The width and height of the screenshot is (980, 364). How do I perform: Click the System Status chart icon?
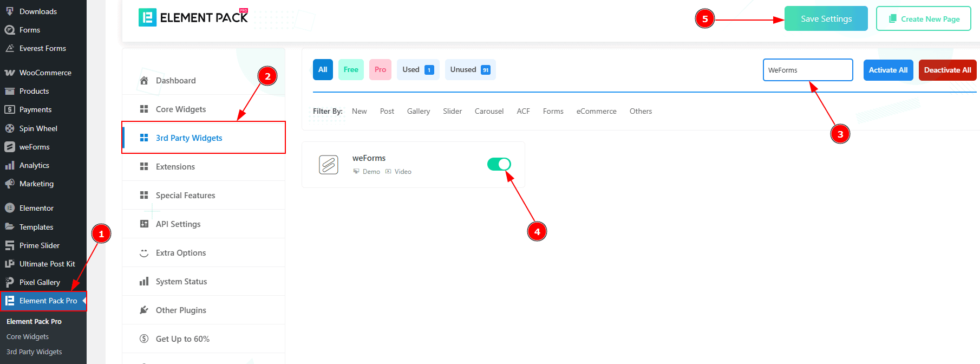point(144,281)
